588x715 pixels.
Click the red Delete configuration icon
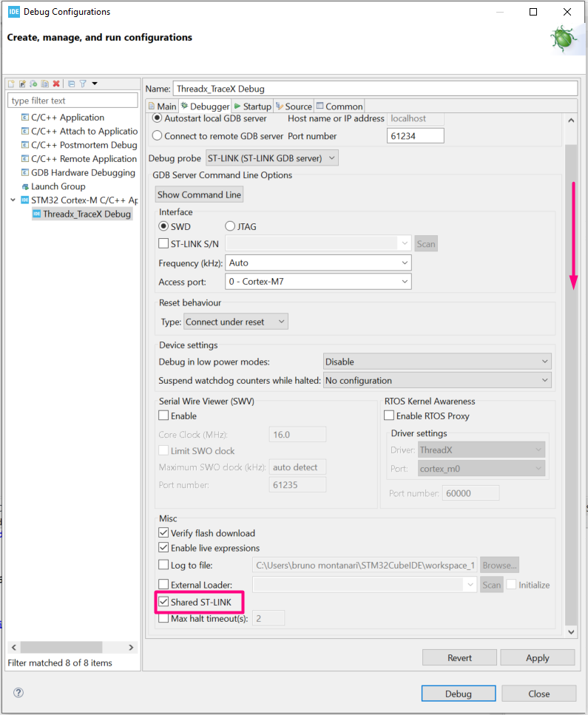pos(56,84)
